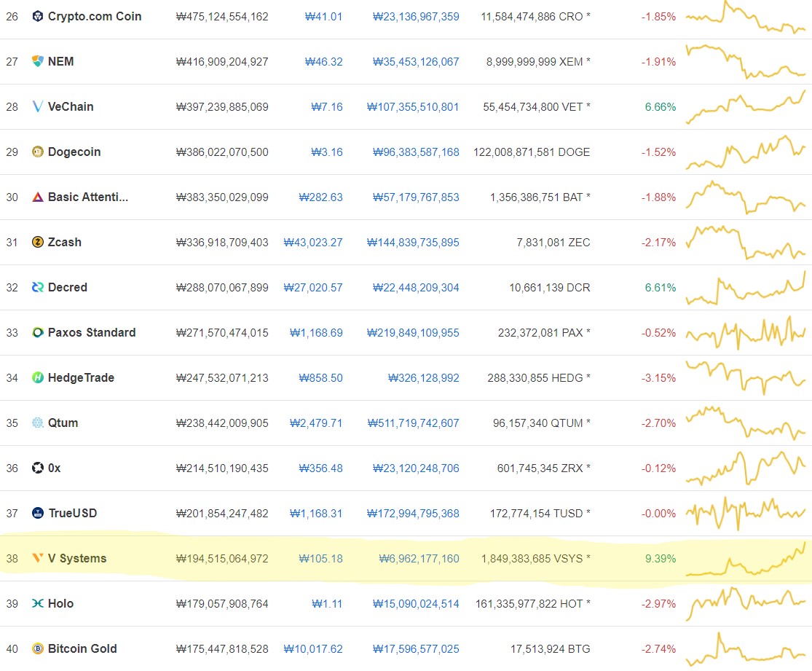Open the VeChain 7-day price sparkline

[x=746, y=107]
